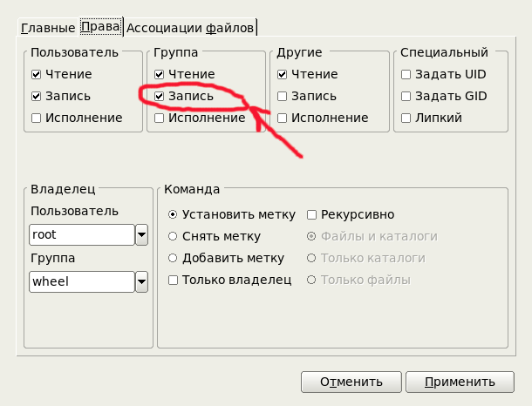Enable the Рекурсивно checkbox
532x406 pixels.
pyautogui.click(x=312, y=214)
